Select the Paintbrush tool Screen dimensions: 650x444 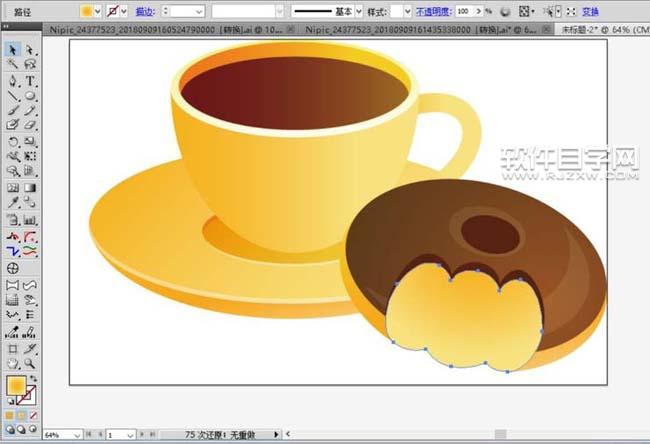coord(12,110)
